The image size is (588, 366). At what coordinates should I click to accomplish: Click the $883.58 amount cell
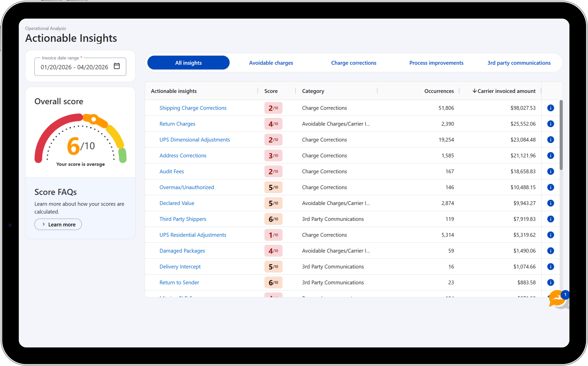point(526,282)
